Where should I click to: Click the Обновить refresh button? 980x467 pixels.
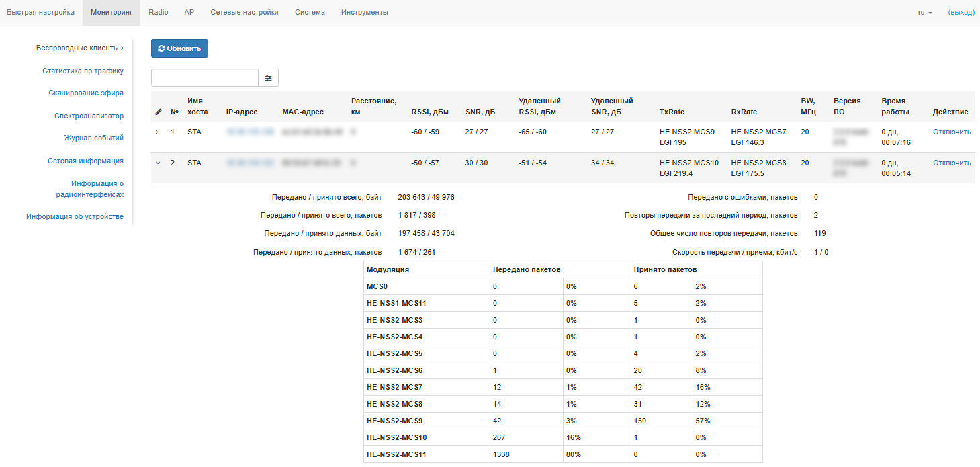(x=179, y=48)
